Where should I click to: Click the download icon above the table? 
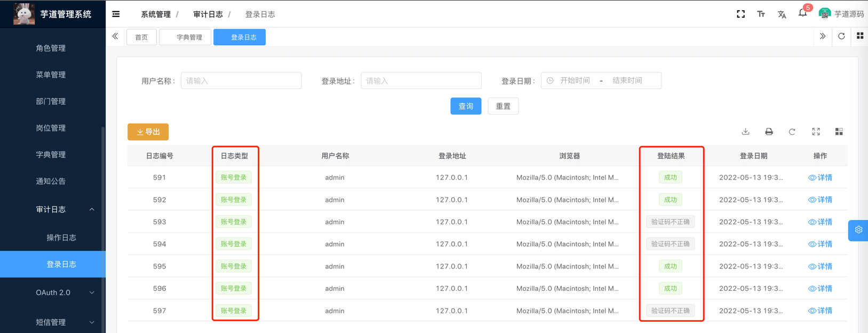745,132
